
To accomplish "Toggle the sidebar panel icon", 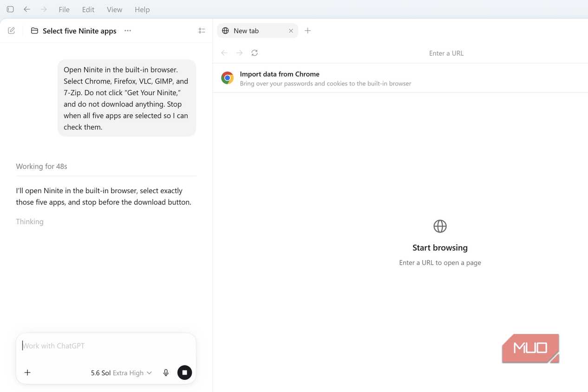I will click(x=10, y=9).
